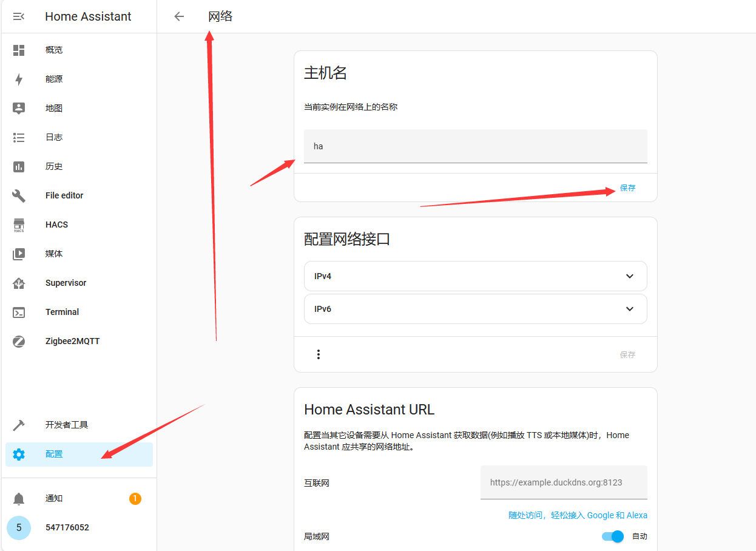
Task: Open the user avatar circle labeled 5
Action: coord(19,527)
